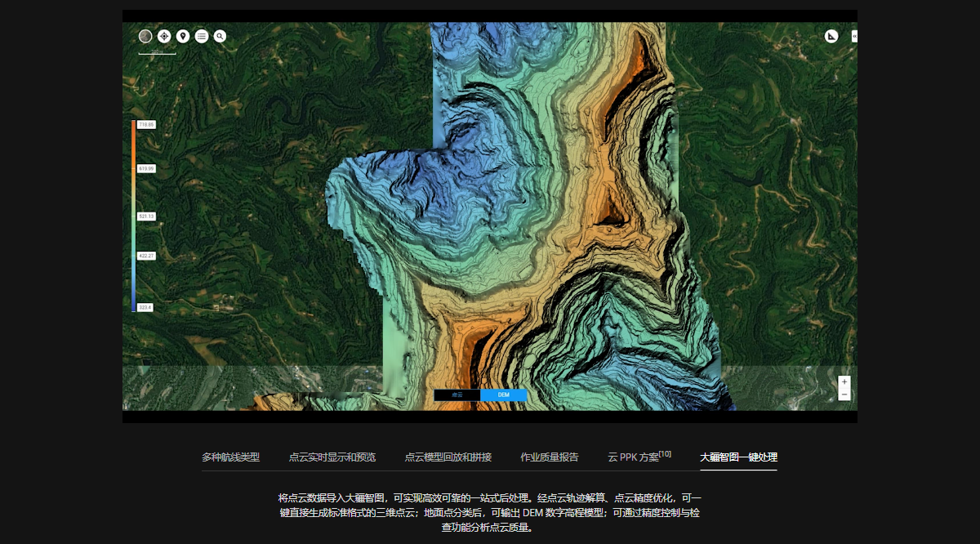Switch view to DEM mode

click(503, 395)
